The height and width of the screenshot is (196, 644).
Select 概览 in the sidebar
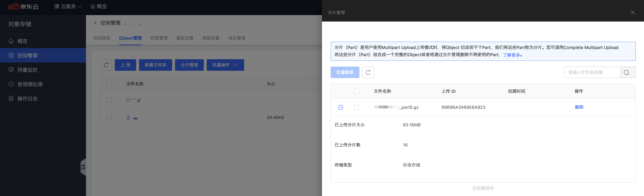43,41
